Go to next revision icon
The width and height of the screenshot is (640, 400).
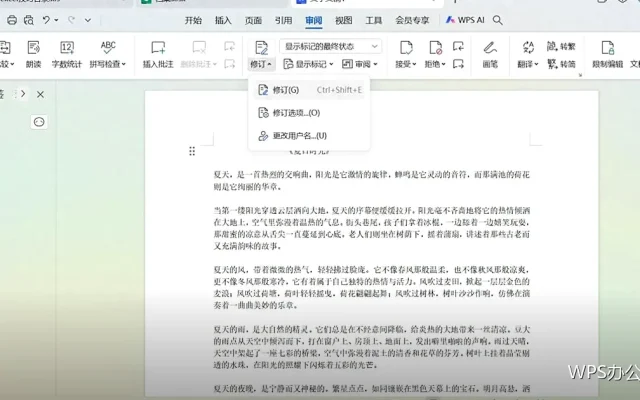tap(458, 64)
